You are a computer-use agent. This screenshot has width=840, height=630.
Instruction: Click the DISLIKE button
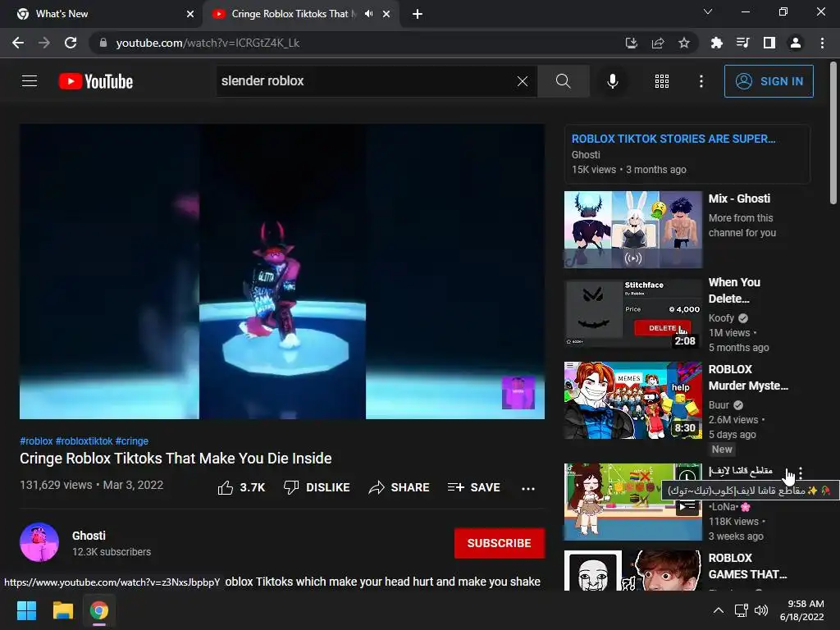tap(317, 487)
